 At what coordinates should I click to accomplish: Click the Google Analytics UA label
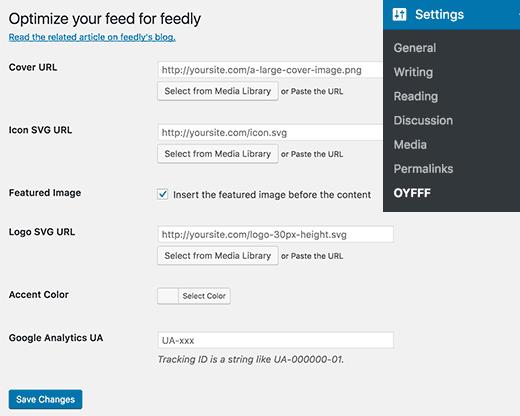[x=56, y=338]
